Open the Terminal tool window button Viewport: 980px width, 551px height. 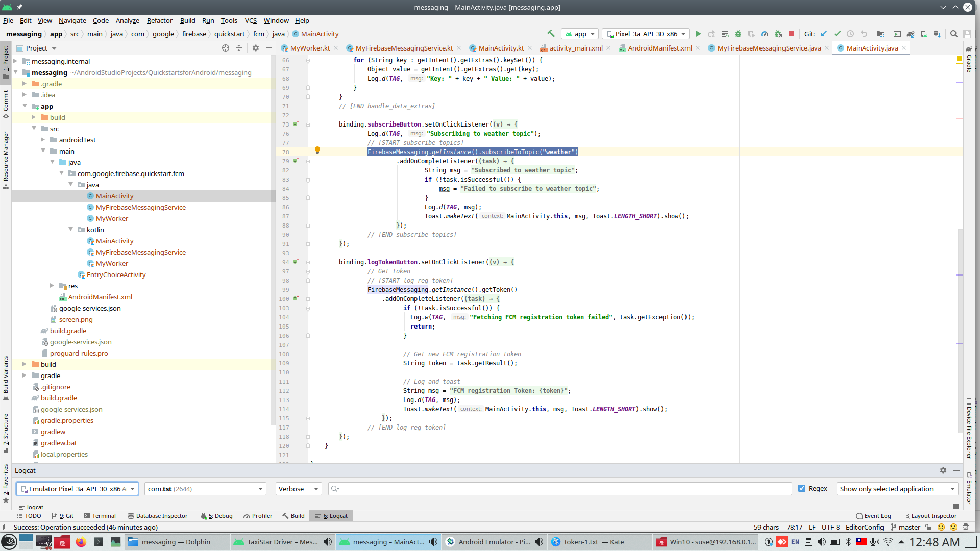pyautogui.click(x=100, y=516)
